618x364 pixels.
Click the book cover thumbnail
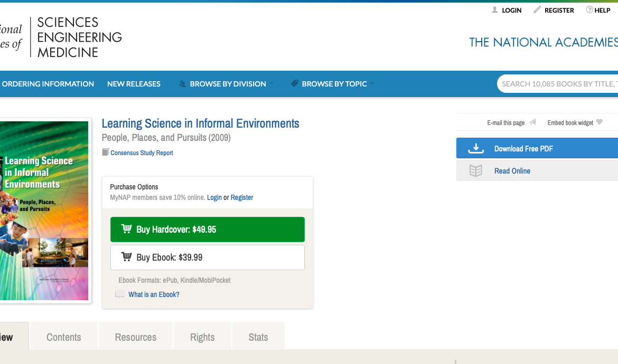pos(44,210)
